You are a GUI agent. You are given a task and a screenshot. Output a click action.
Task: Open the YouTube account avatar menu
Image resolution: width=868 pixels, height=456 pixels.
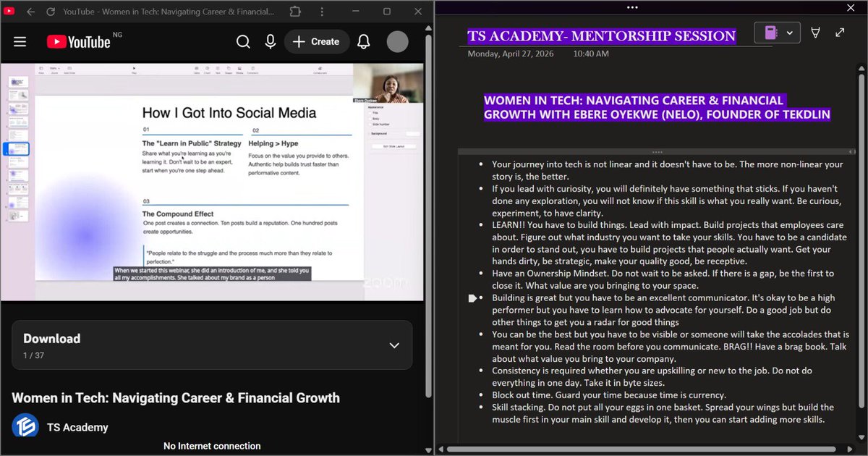(x=398, y=42)
